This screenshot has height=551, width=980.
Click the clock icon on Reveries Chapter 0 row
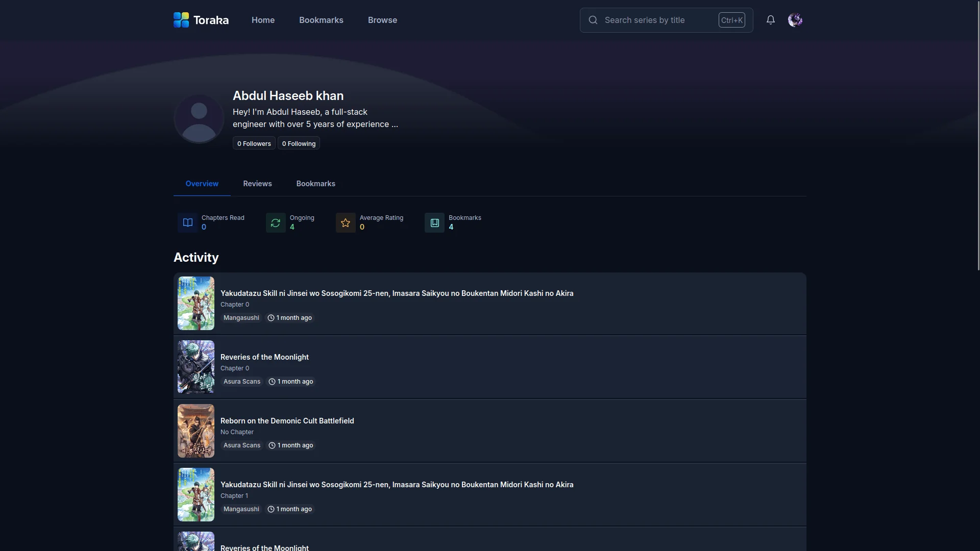coord(272,382)
